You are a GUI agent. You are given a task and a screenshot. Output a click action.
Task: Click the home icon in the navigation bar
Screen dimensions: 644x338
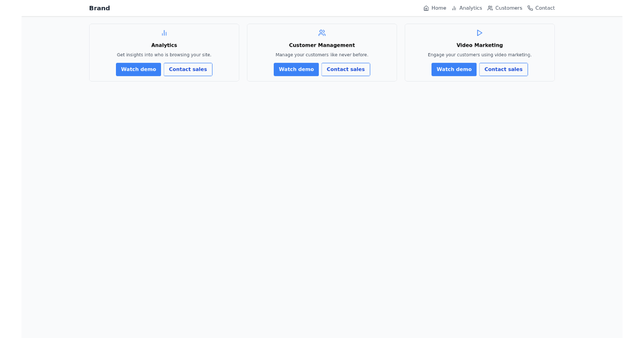[x=426, y=8]
